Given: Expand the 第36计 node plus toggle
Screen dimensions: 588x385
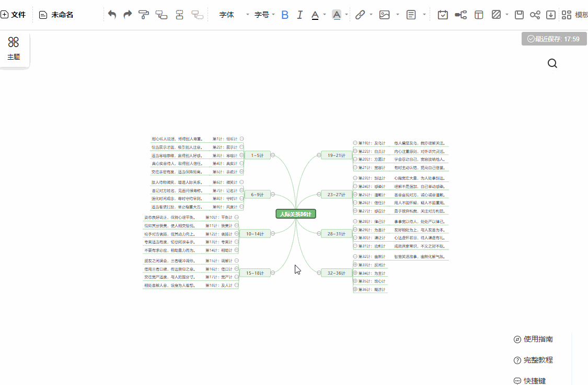Looking at the screenshot, I should point(355,289).
